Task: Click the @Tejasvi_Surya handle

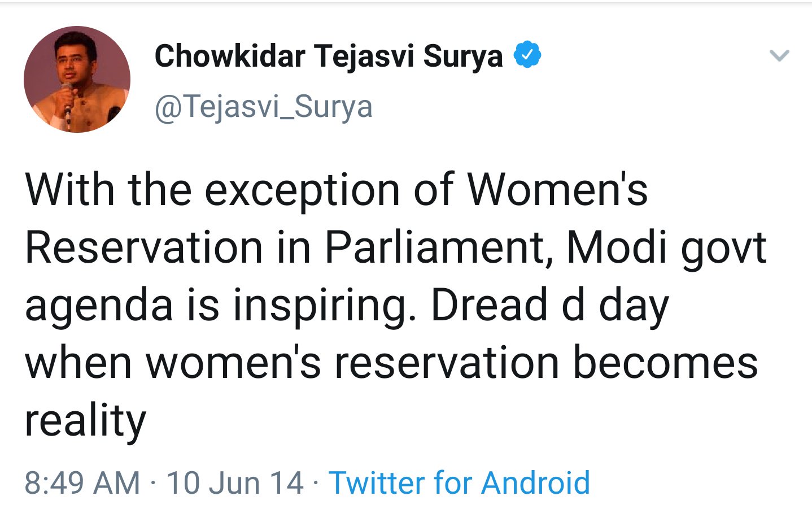Action: pos(263,106)
